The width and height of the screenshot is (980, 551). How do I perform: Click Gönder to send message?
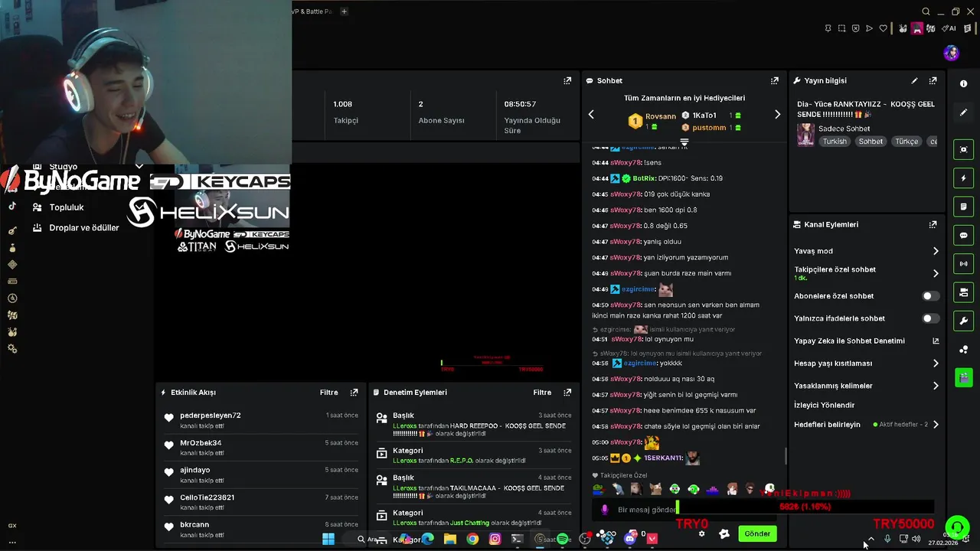coord(757,534)
